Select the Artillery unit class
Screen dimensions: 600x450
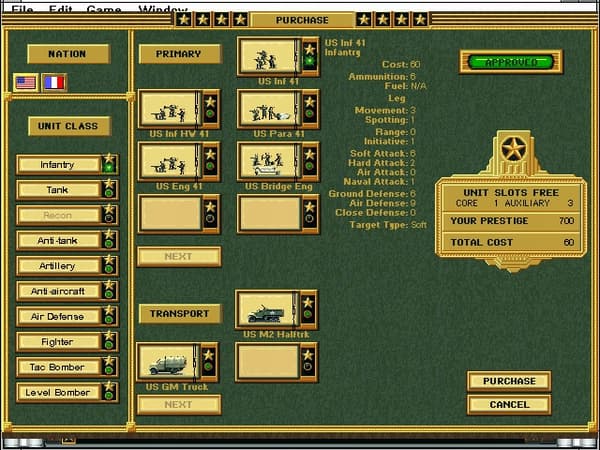pyautogui.click(x=58, y=266)
